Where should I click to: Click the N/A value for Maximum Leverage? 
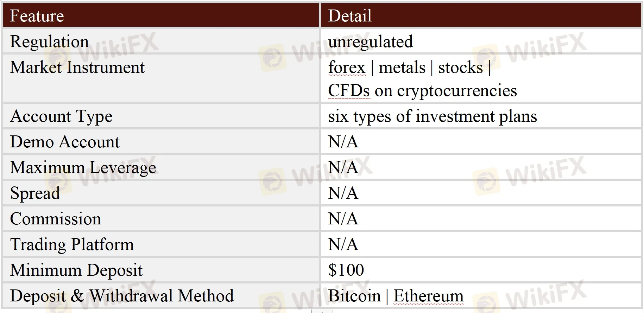[343, 167]
